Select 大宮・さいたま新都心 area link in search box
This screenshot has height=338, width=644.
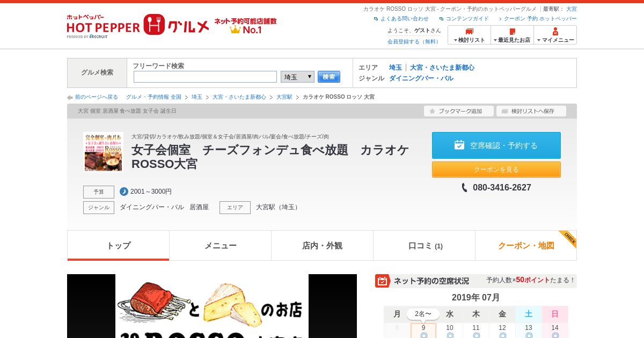tap(442, 68)
